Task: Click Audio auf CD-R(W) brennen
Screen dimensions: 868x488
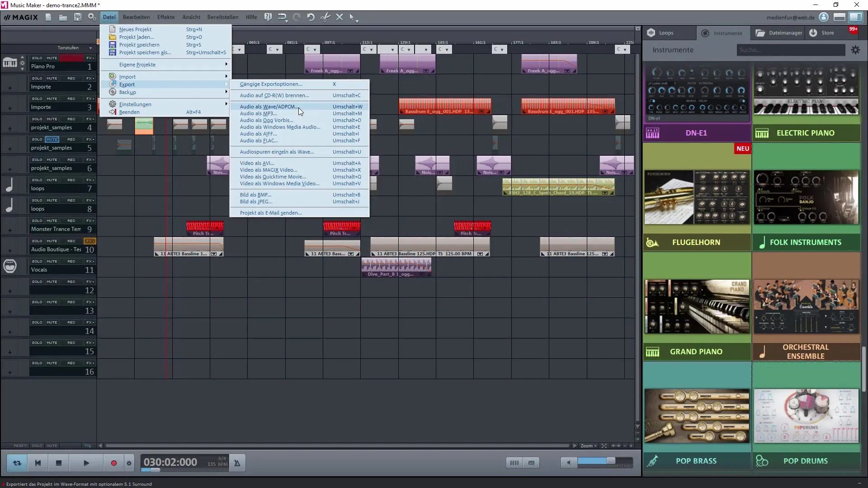Action: pos(300,95)
